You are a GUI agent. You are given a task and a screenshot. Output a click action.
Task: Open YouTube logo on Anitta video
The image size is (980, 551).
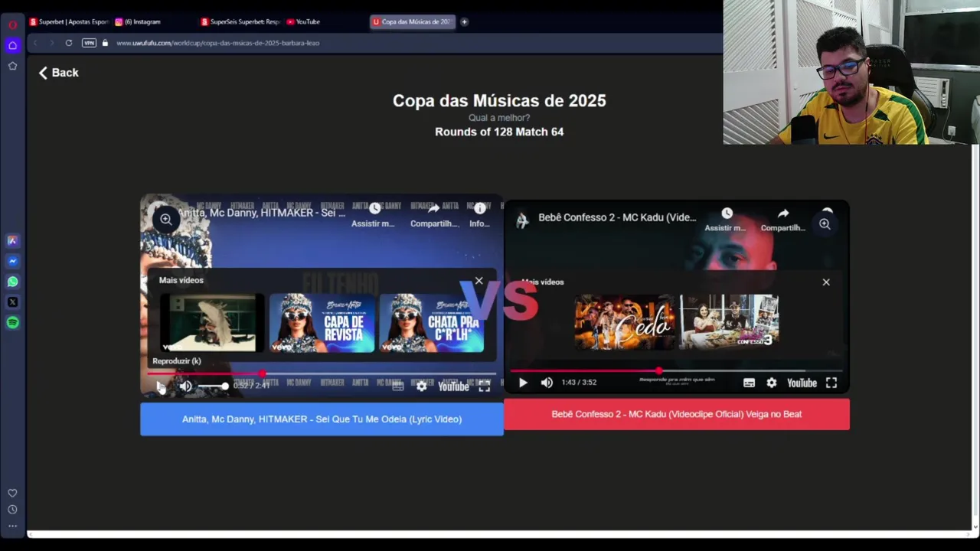453,386
